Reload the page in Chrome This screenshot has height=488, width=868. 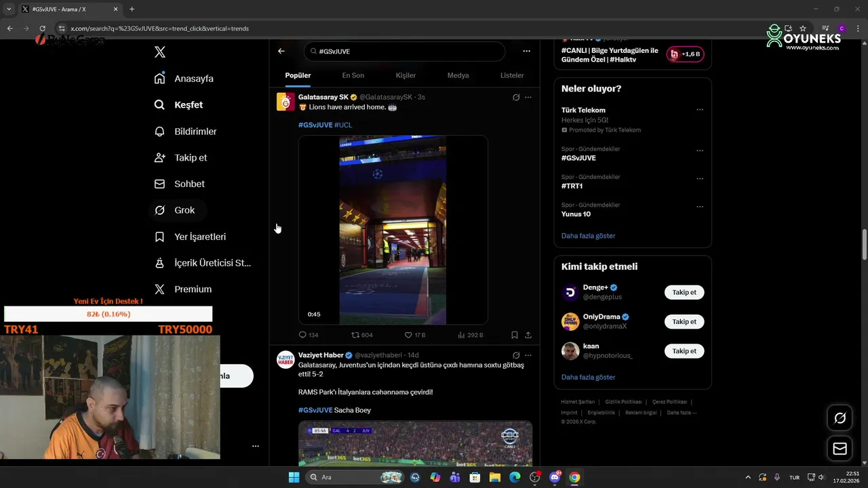(42, 28)
